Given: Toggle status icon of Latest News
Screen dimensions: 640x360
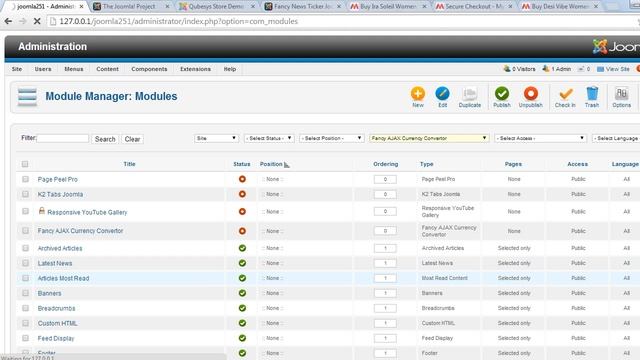Looking at the screenshot, I should click(x=242, y=263).
